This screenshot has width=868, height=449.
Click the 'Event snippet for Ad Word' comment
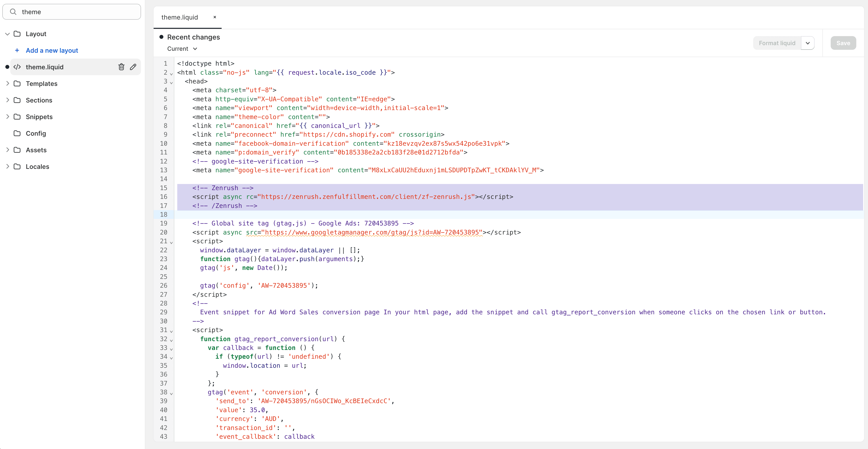tap(513, 312)
